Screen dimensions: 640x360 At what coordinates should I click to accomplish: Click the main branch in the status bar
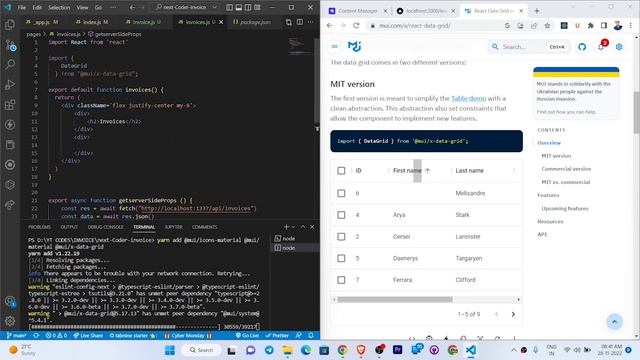[x=17, y=336]
